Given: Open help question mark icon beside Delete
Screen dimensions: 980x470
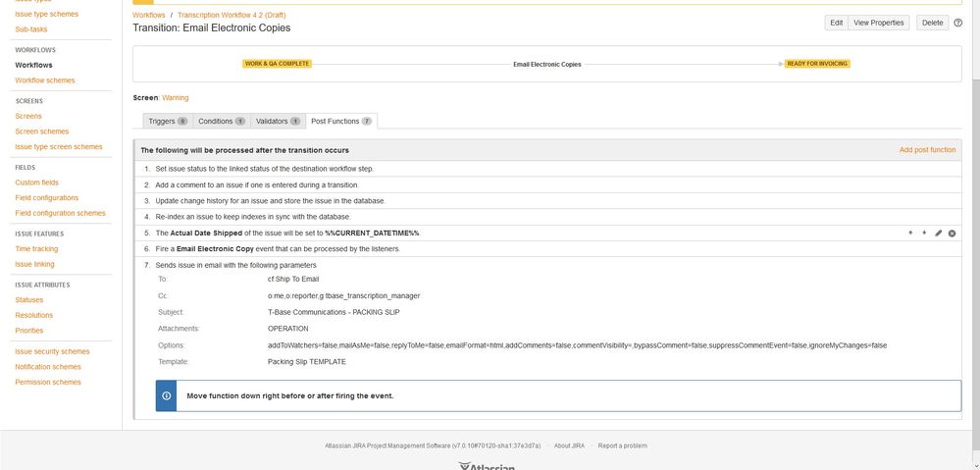Looking at the screenshot, I should (958, 23).
